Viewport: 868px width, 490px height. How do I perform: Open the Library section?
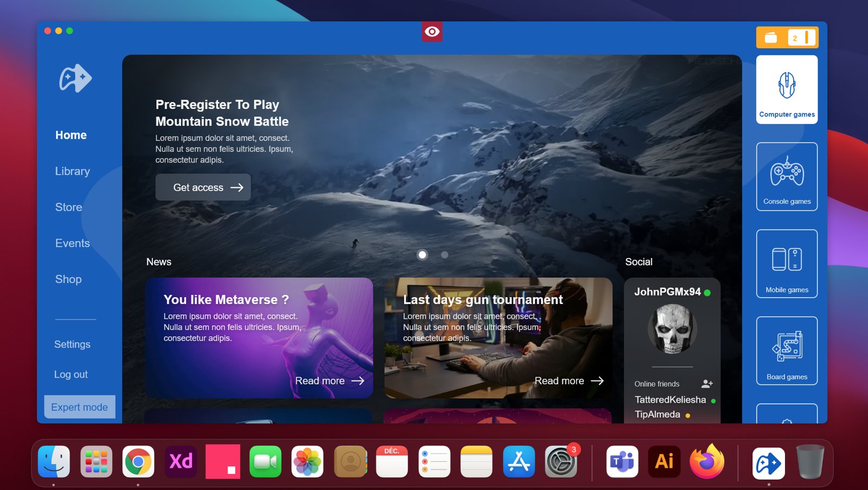tap(72, 171)
